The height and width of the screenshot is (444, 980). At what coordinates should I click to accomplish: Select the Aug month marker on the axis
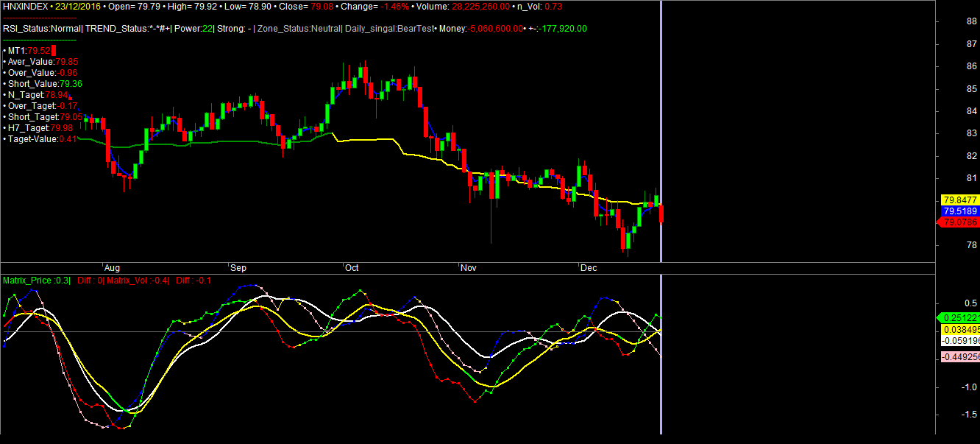pos(112,268)
